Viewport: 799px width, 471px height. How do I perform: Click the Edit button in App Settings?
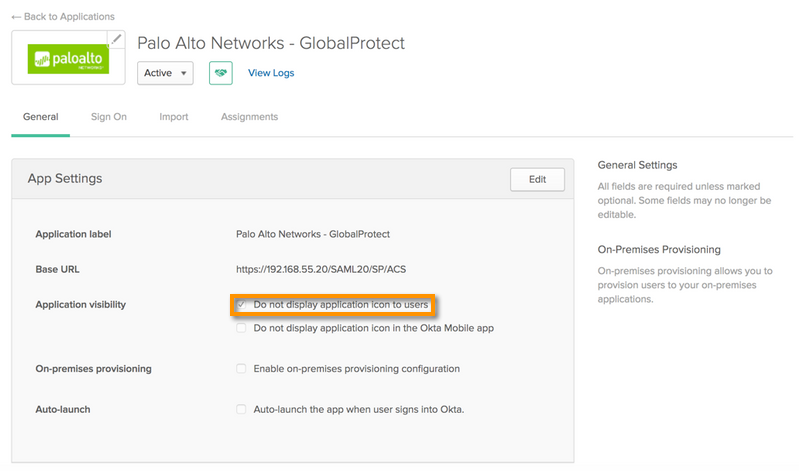tap(537, 180)
